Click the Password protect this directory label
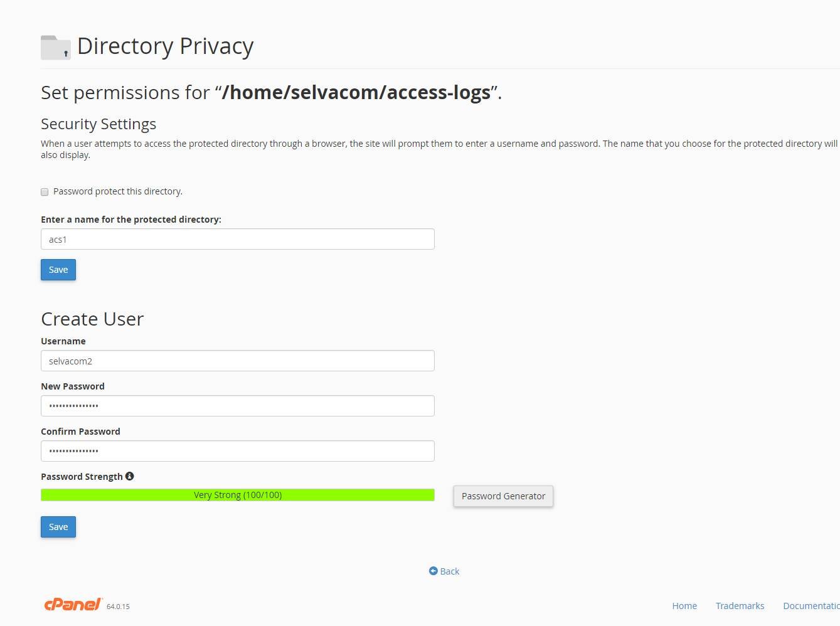840x626 pixels. pyautogui.click(x=118, y=191)
